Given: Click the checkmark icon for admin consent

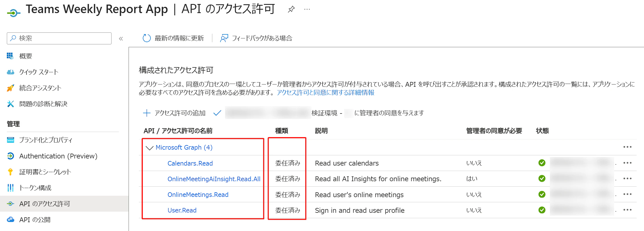Looking at the screenshot, I should point(217,113).
